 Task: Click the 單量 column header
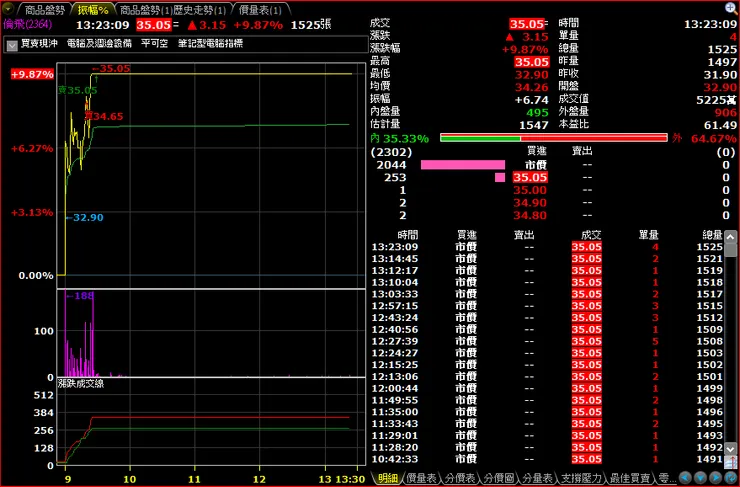pyautogui.click(x=648, y=235)
